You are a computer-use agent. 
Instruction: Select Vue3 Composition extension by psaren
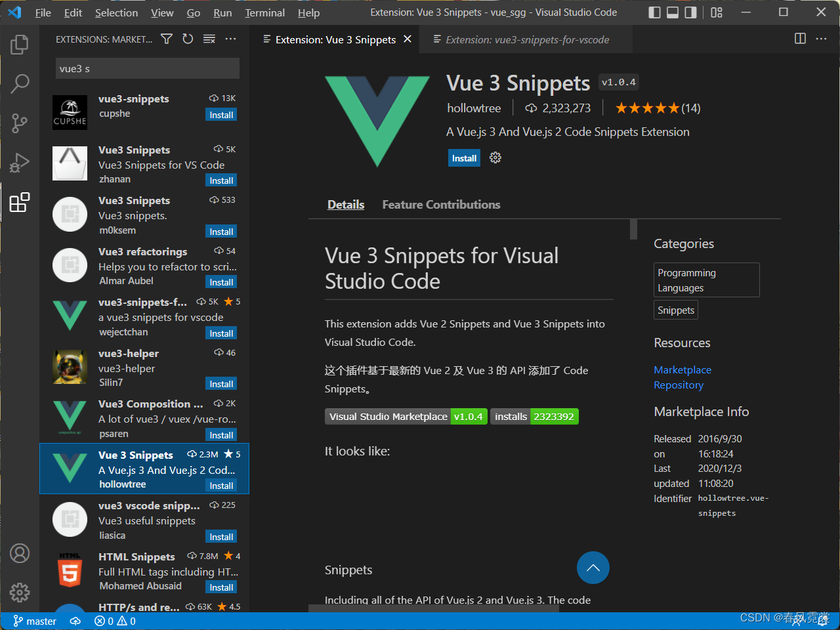click(x=144, y=418)
